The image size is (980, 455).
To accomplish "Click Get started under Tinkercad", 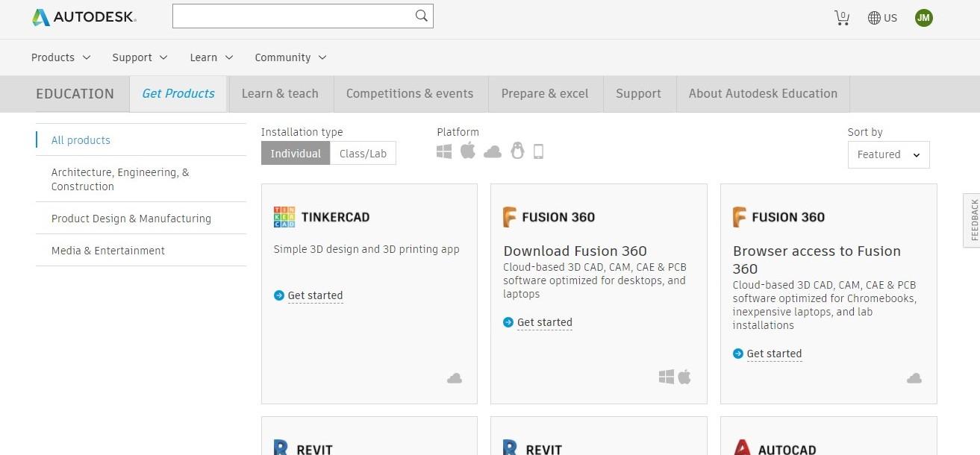I will coord(315,295).
